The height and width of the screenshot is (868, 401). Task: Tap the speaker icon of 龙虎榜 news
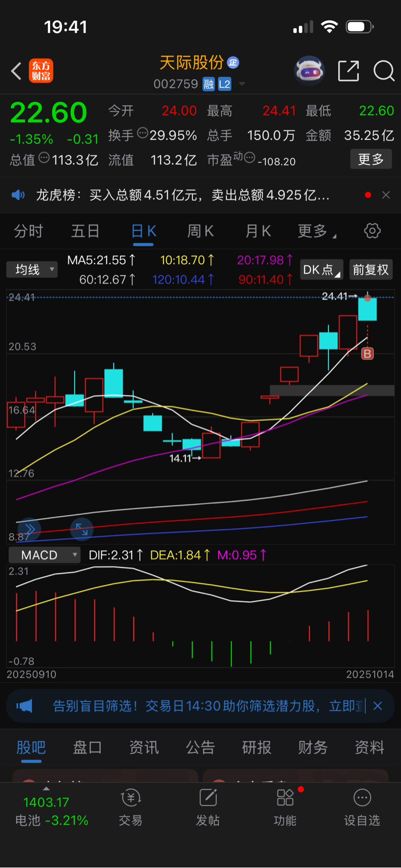[18, 195]
